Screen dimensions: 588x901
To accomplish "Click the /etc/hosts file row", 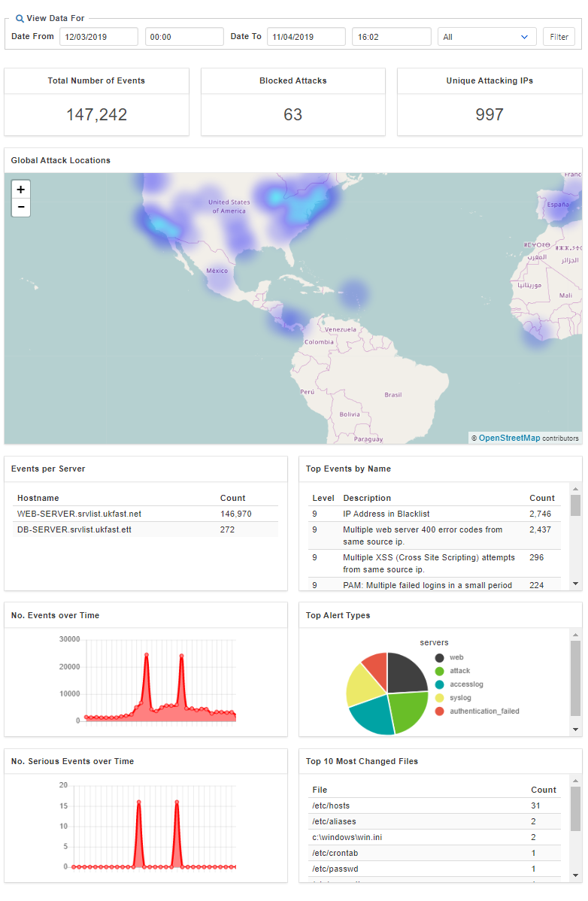I will coord(435,805).
